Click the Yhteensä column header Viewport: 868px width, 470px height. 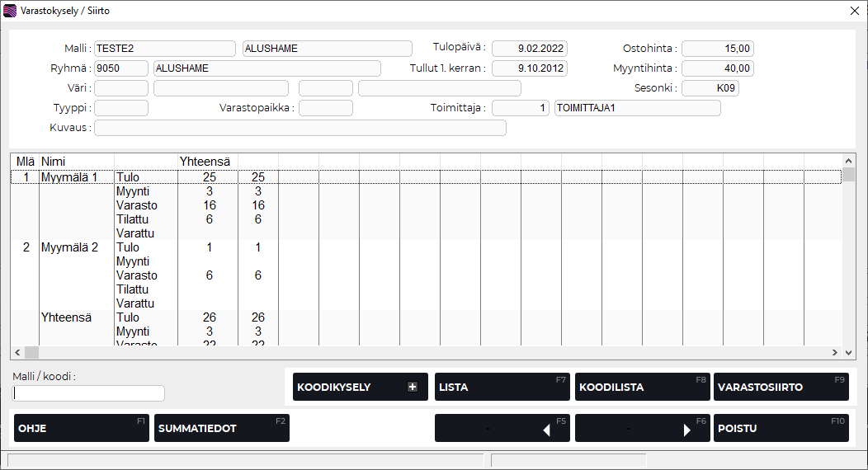206,162
